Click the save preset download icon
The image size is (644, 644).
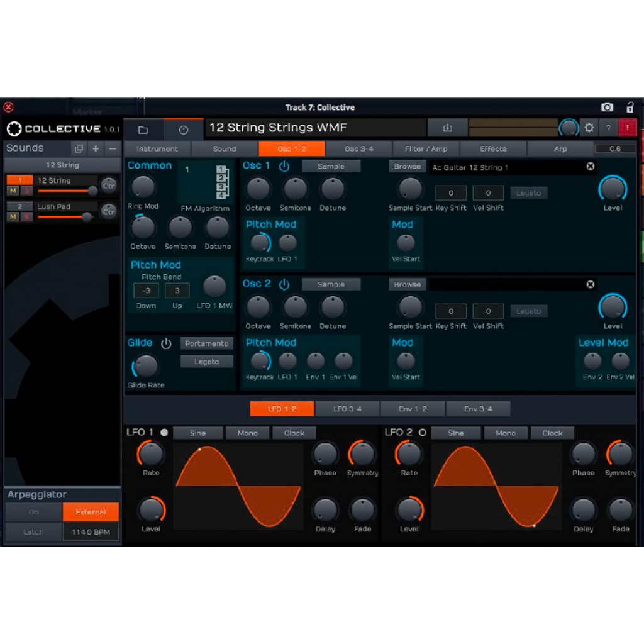[447, 128]
